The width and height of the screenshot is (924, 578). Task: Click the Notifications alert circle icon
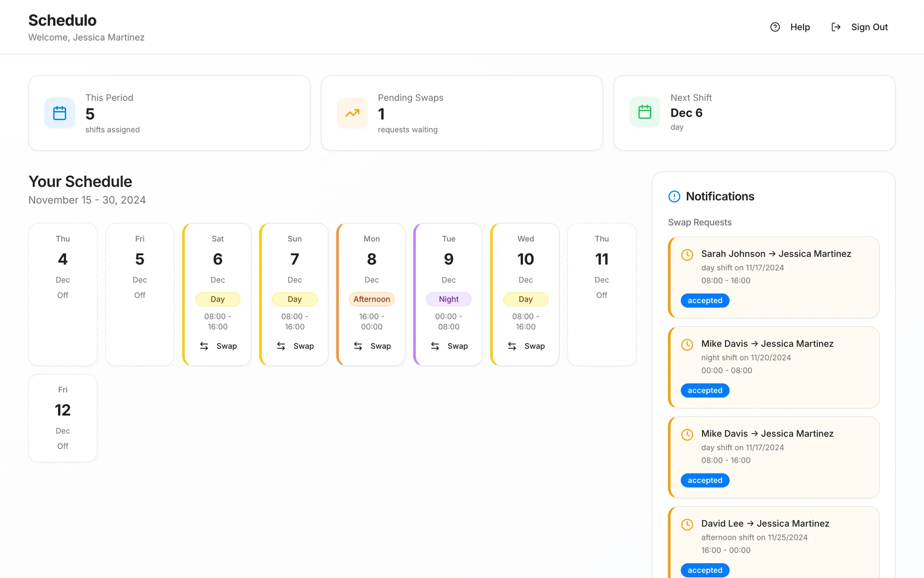(x=674, y=196)
